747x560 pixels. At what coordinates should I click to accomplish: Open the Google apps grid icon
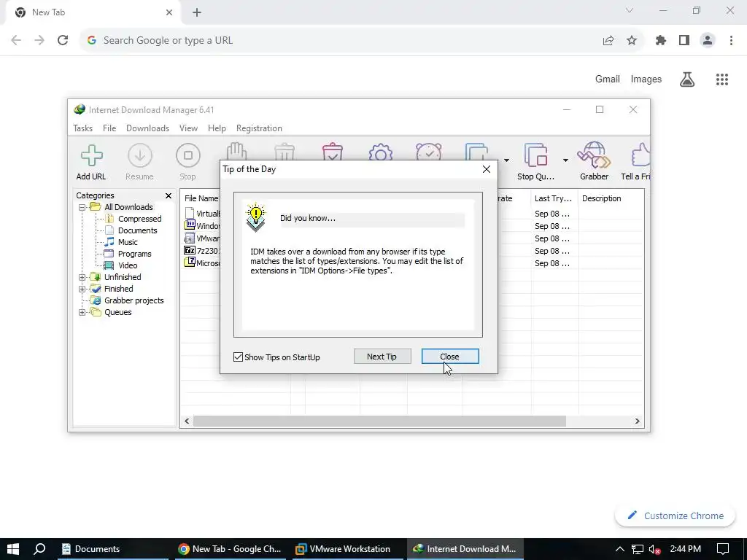(x=722, y=79)
